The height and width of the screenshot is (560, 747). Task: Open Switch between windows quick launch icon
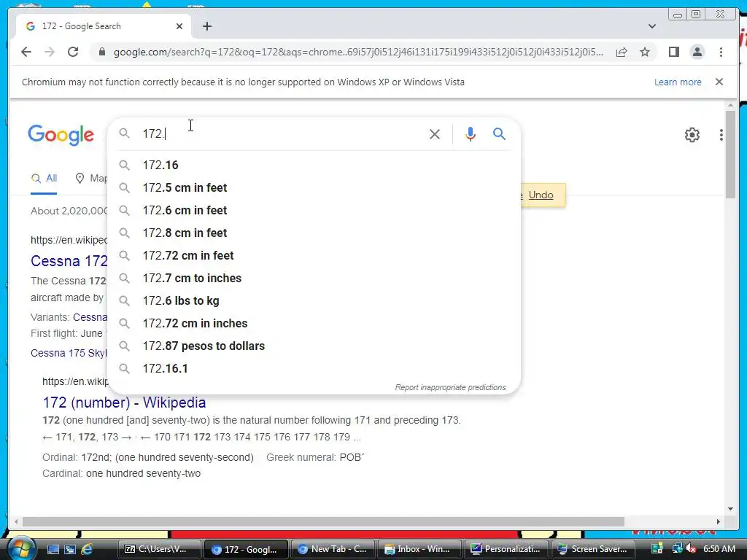point(70,550)
